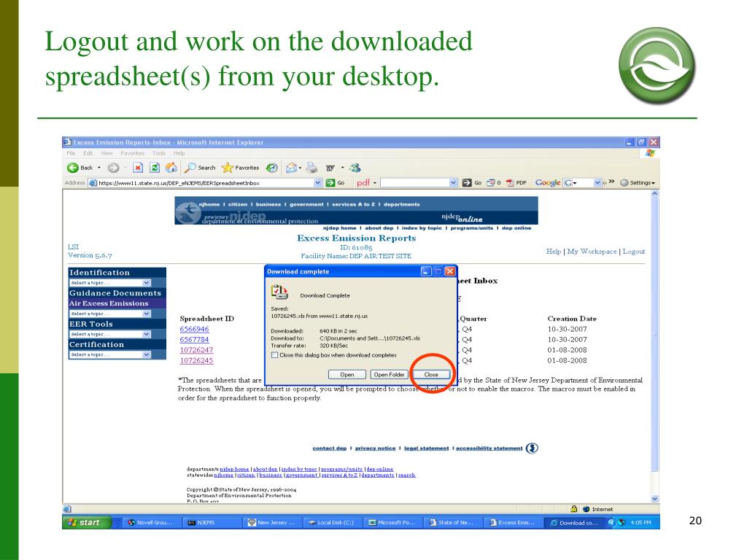Viewport: 747px width, 560px height.
Task: Open Identification Select a topic dropdown
Action: [x=146, y=283]
